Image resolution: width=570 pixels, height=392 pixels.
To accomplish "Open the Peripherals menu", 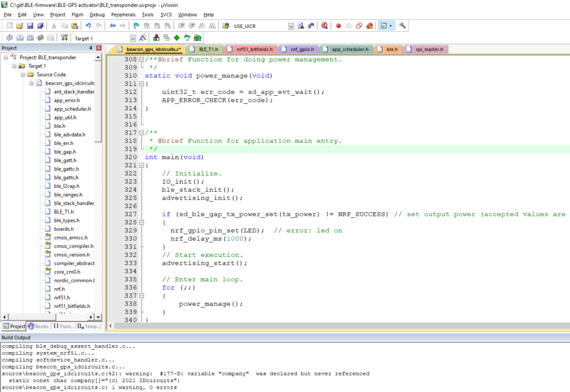I will click(122, 14).
